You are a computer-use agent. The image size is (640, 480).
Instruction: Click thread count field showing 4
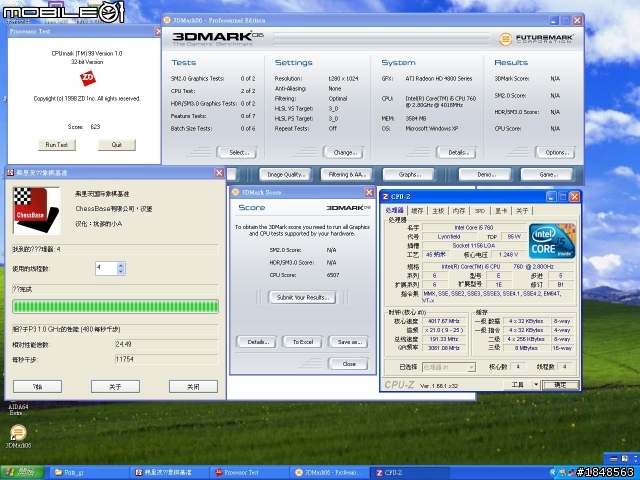(x=107, y=268)
